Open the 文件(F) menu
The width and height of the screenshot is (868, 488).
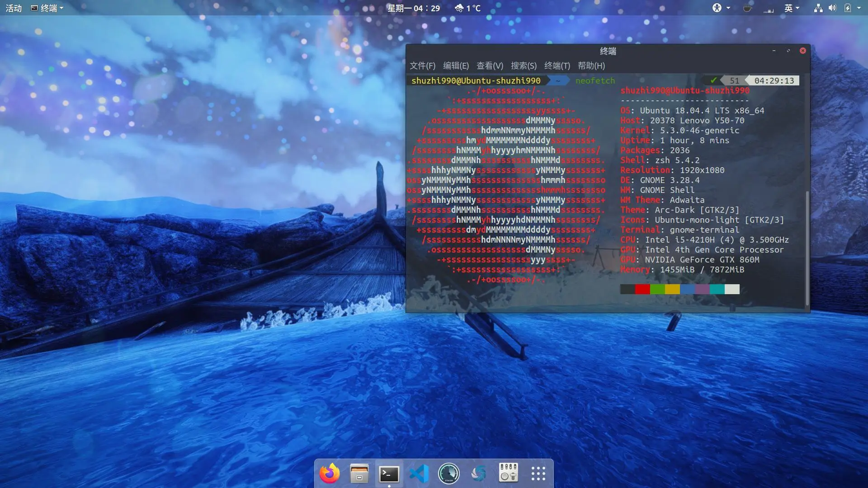point(422,66)
